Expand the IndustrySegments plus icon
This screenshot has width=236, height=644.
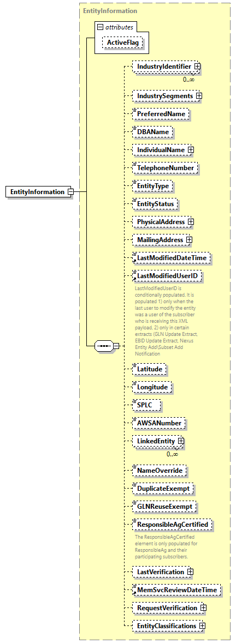(199, 95)
